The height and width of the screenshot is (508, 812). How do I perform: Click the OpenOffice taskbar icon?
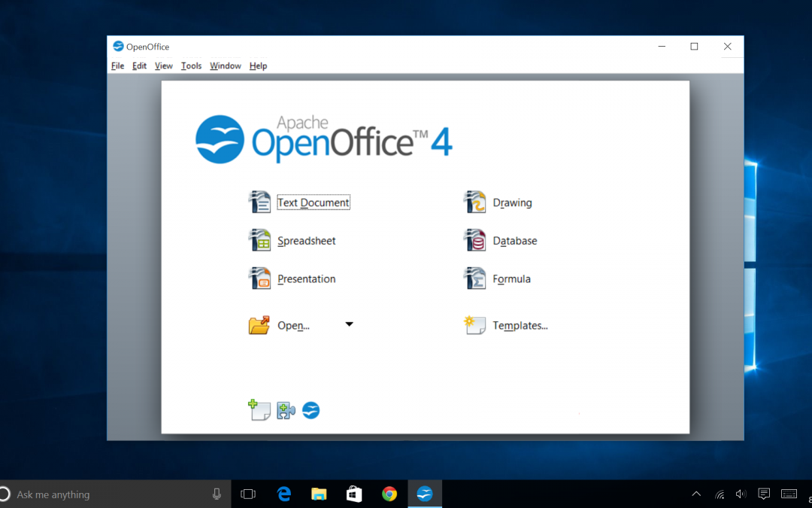coord(425,494)
